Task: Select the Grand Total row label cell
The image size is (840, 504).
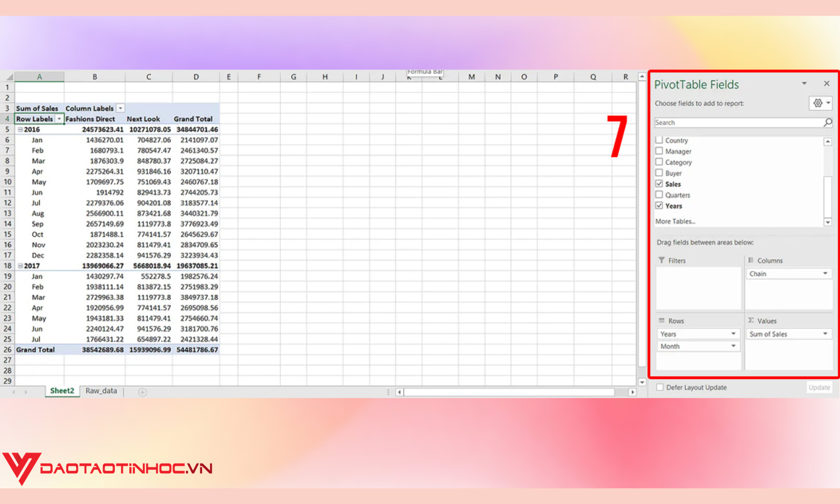Action: 39,349
